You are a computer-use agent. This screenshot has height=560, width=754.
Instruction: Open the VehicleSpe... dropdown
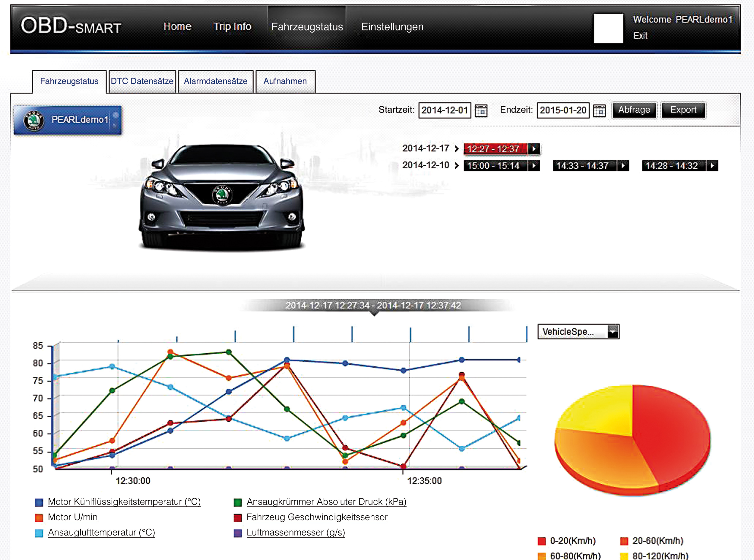613,332
